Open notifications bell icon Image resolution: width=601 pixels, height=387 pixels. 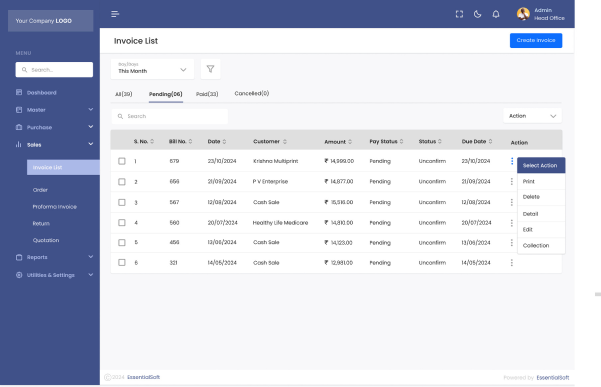click(496, 14)
